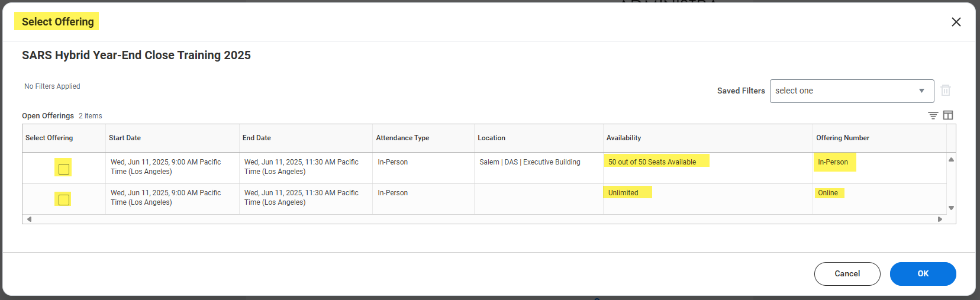Click the Offering Number column header
The height and width of the screenshot is (300, 980).
coord(842,138)
